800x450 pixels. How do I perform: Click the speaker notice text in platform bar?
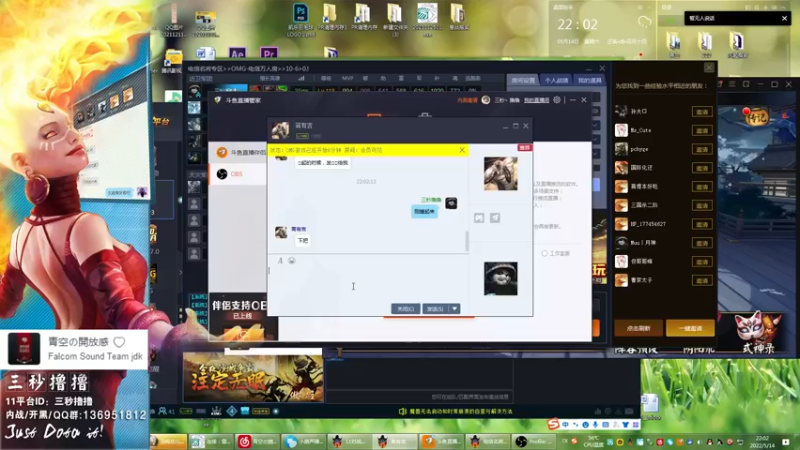[461, 411]
